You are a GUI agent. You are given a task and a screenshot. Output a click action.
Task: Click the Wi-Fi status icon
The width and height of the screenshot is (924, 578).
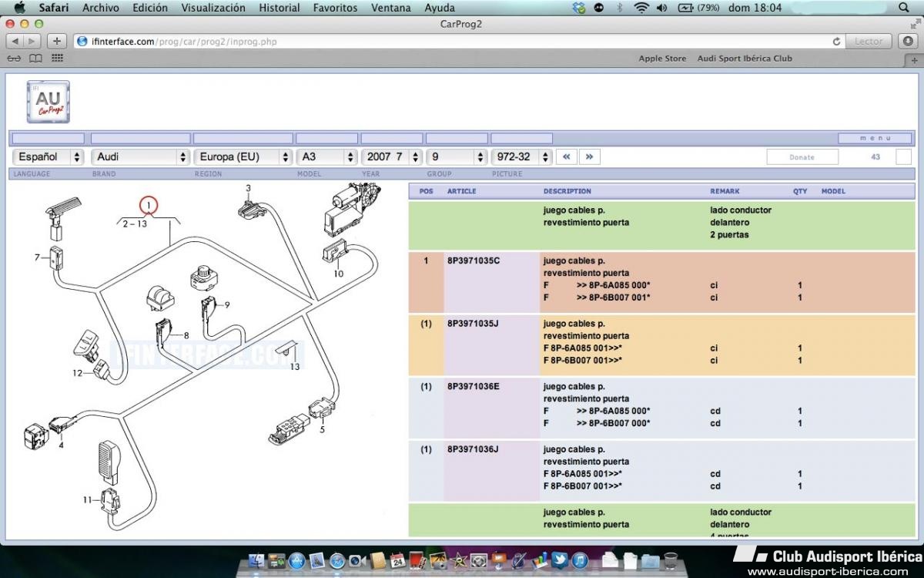click(x=641, y=8)
